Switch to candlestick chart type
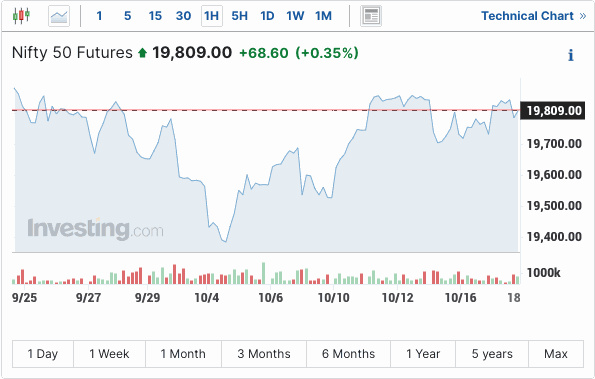The image size is (595, 379). click(x=21, y=16)
